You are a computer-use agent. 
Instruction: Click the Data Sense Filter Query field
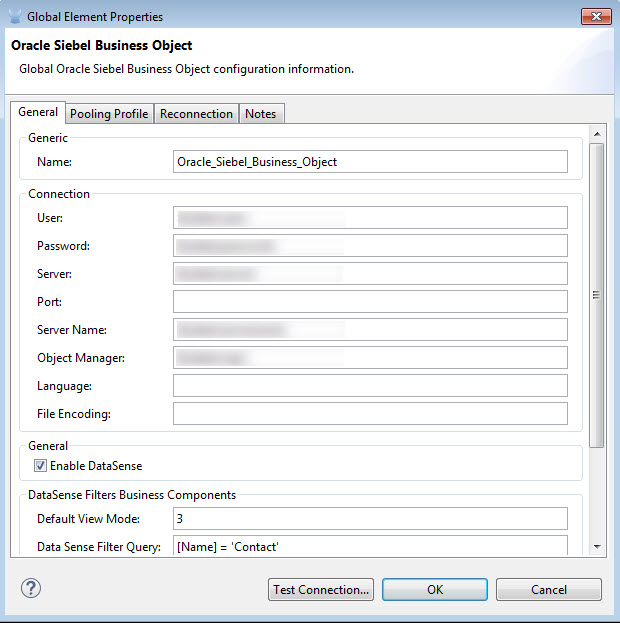(x=370, y=546)
